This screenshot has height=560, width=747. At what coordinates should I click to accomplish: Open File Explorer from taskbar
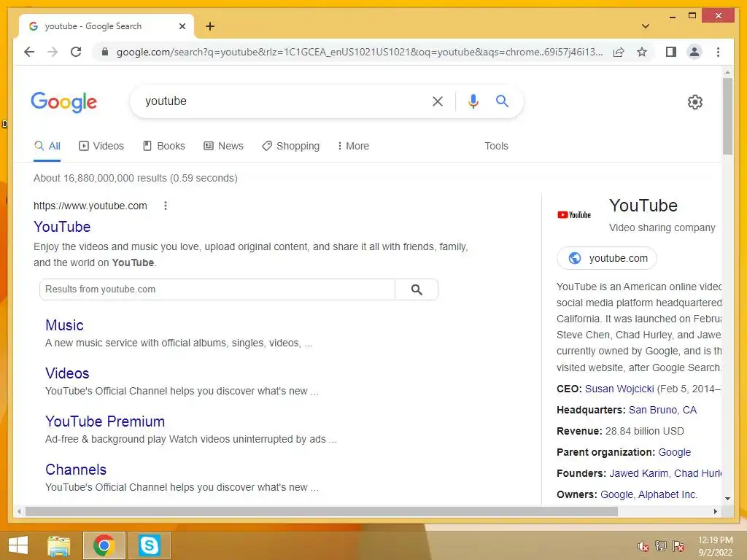pos(59,545)
